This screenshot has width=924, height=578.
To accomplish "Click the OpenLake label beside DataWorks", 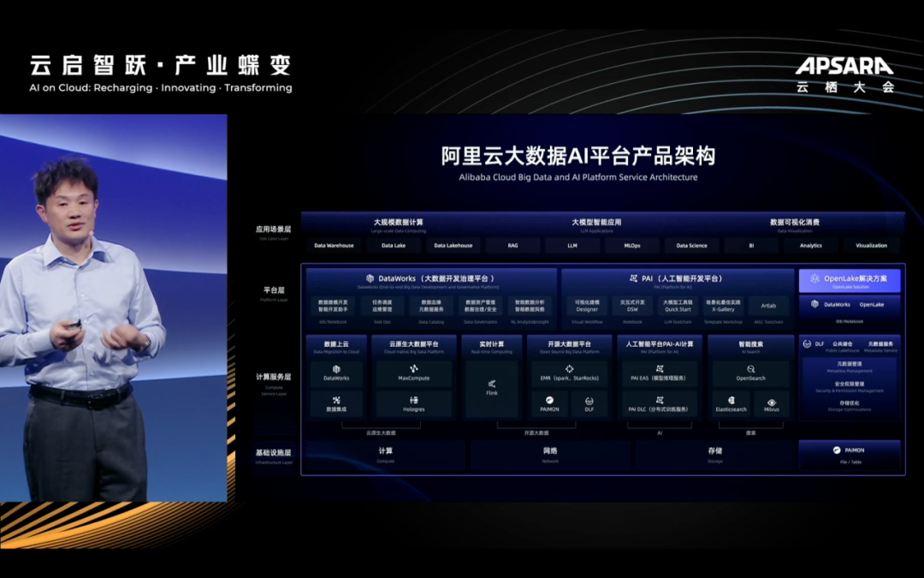I will pyautogui.click(x=872, y=305).
